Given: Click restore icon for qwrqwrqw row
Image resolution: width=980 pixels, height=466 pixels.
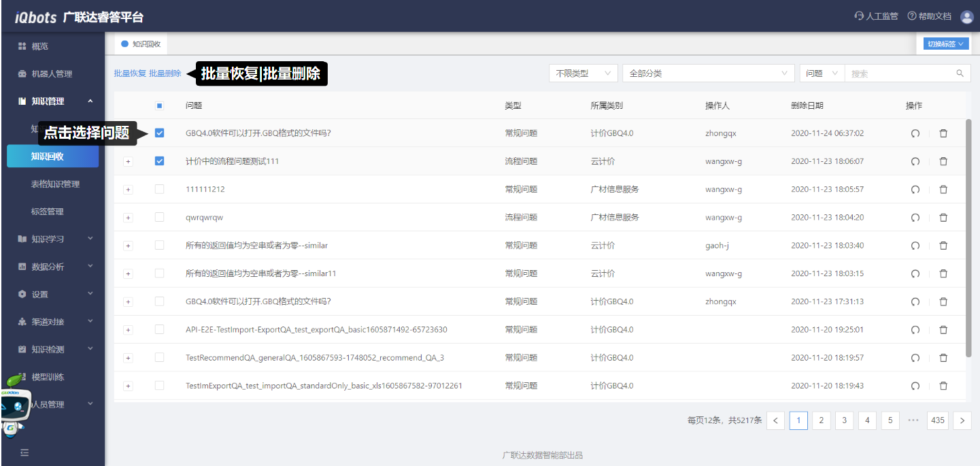Looking at the screenshot, I should tap(915, 218).
